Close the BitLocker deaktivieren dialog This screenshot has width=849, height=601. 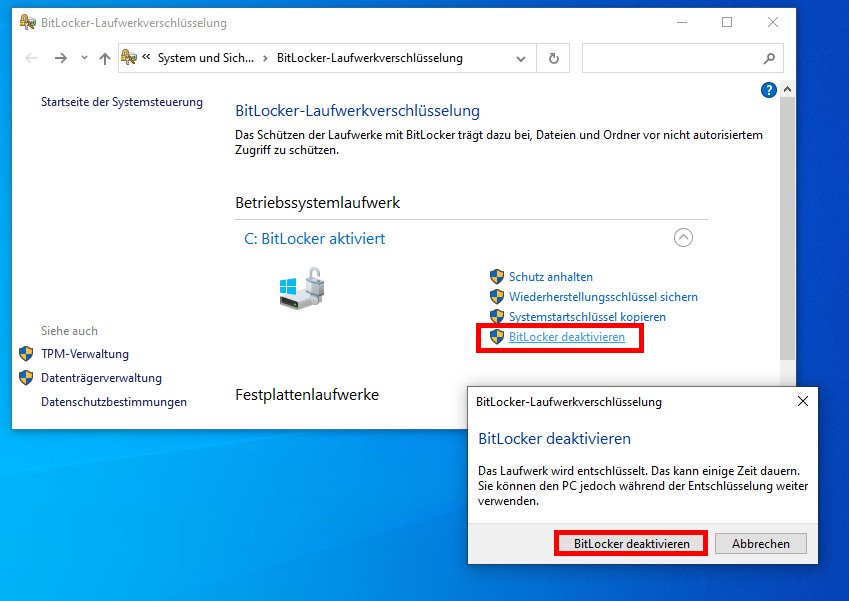[x=803, y=401]
